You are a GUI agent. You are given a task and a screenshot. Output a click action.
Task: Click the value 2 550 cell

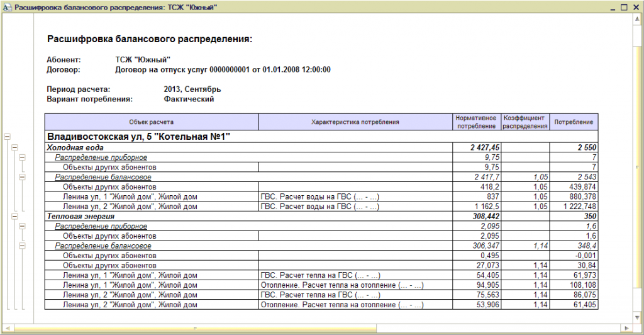574,147
